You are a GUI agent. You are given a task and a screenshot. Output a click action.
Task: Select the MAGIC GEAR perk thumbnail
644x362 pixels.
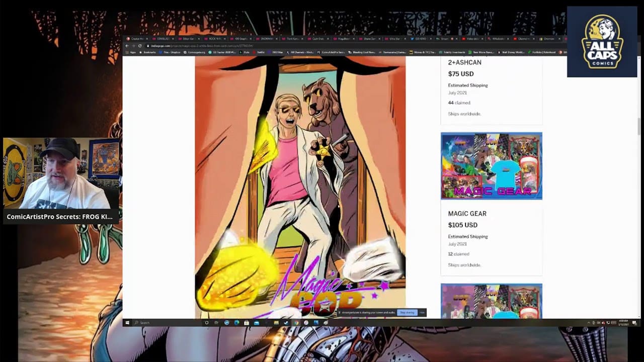click(x=491, y=166)
